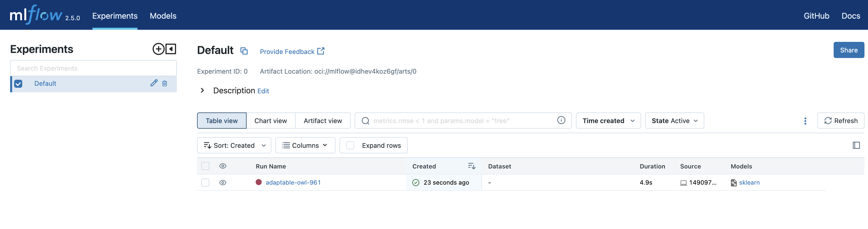The height and width of the screenshot is (229, 868).
Task: Expand the Description section
Action: pyautogui.click(x=202, y=91)
